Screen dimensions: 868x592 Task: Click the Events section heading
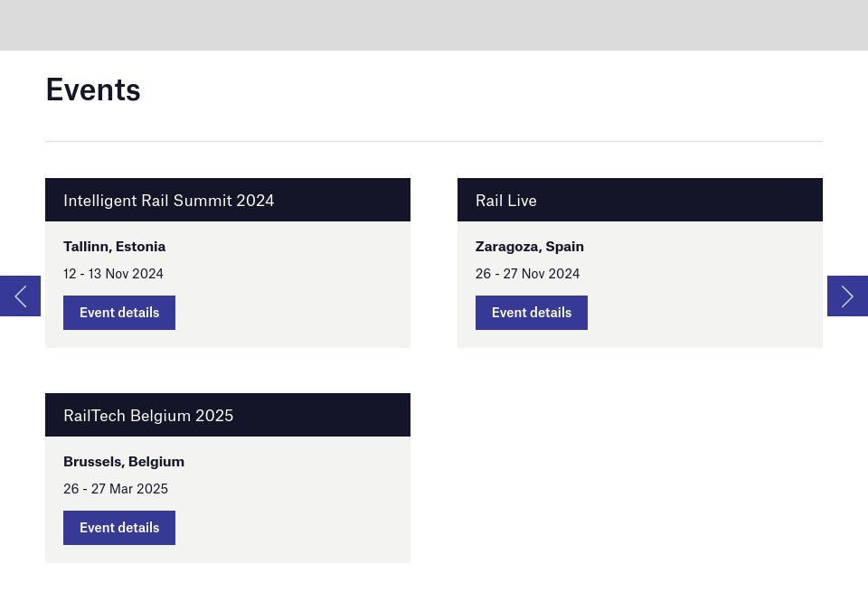pos(93,89)
